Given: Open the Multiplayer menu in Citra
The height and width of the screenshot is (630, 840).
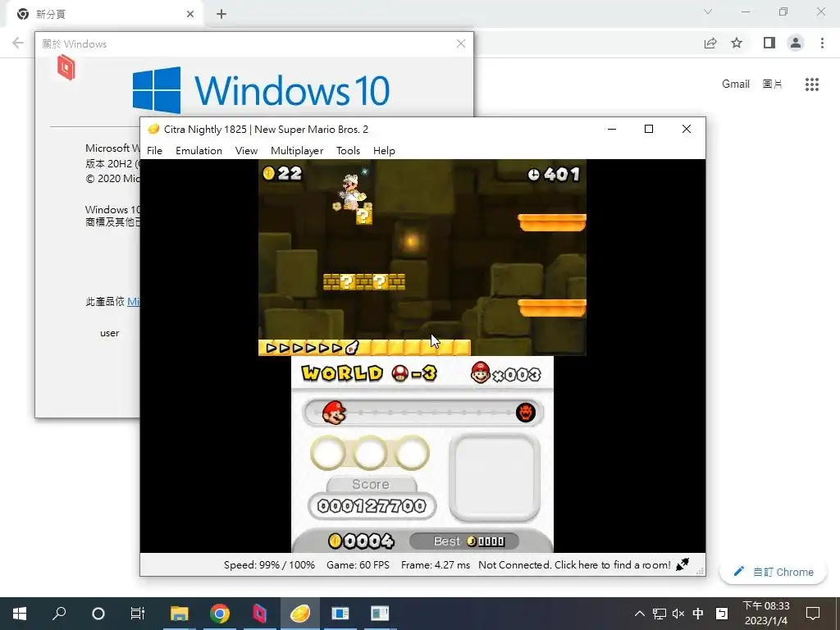Looking at the screenshot, I should coord(297,151).
